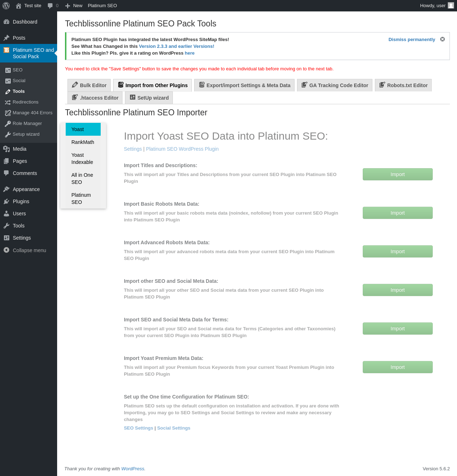Select the RankMath importer tab
The image size is (457, 476).
coord(83,142)
